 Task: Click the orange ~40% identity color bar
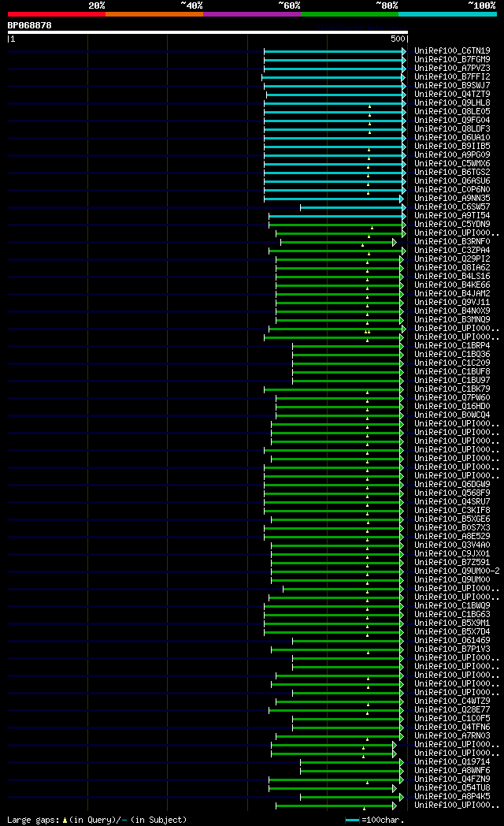click(x=154, y=14)
